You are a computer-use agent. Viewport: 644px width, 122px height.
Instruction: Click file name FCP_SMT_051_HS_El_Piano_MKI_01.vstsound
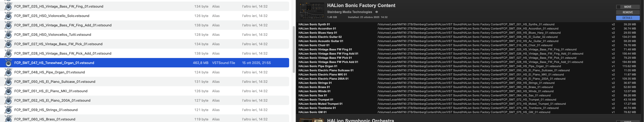click(51, 91)
